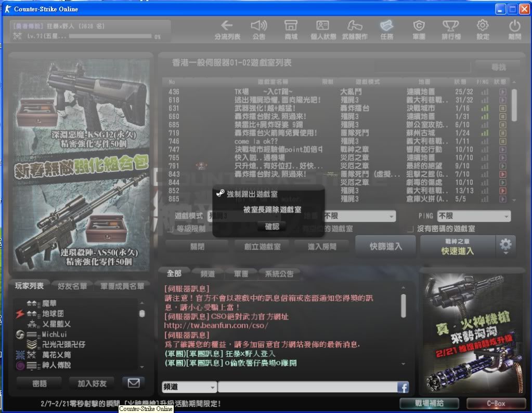Open the 新春無敵強化組合包 promo banner
The height and width of the screenshot is (413, 532).
point(81,165)
